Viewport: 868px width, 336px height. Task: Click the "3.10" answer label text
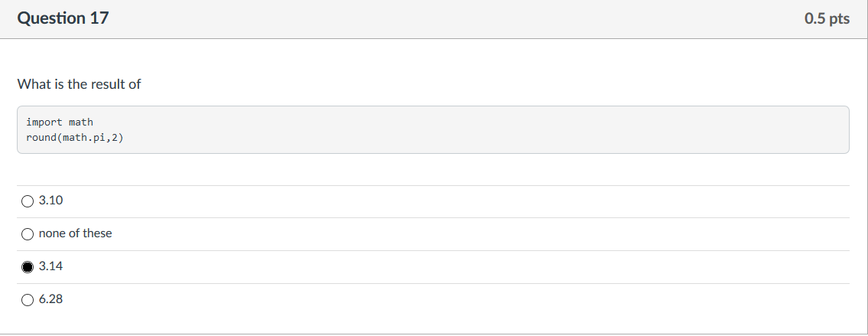coord(51,201)
